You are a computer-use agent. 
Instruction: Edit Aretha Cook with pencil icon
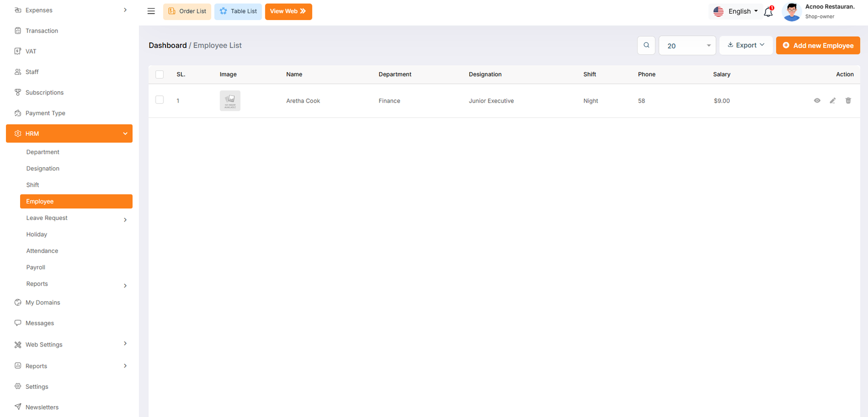(x=833, y=100)
